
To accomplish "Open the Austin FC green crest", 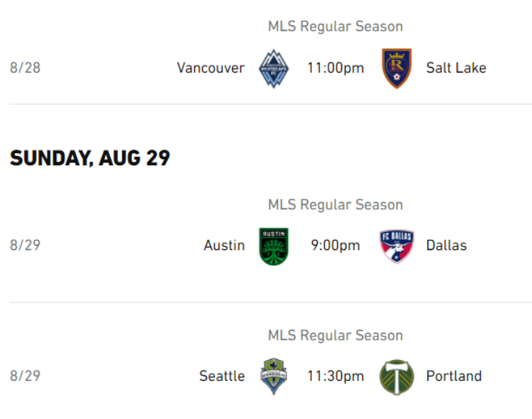I will pyautogui.click(x=274, y=246).
